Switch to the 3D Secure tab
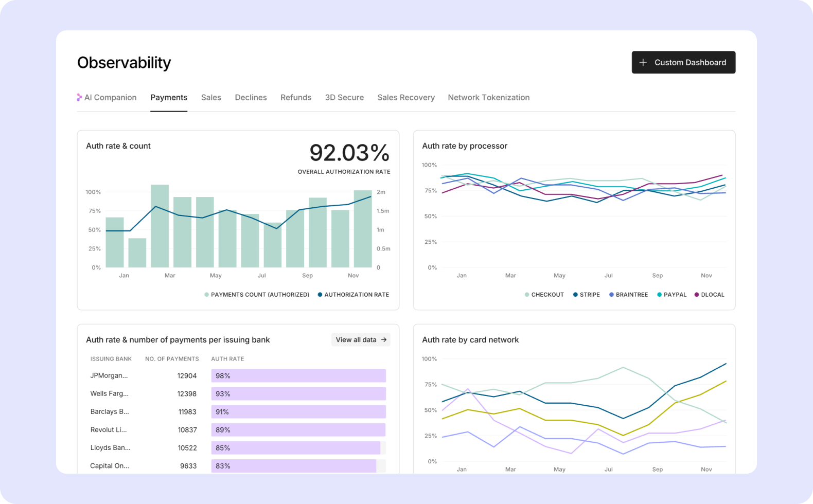The width and height of the screenshot is (813, 504). pos(344,98)
